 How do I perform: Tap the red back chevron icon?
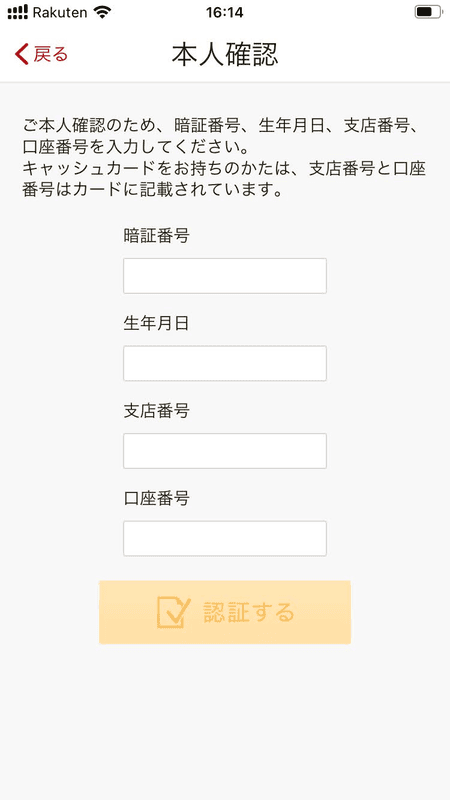(x=21, y=54)
